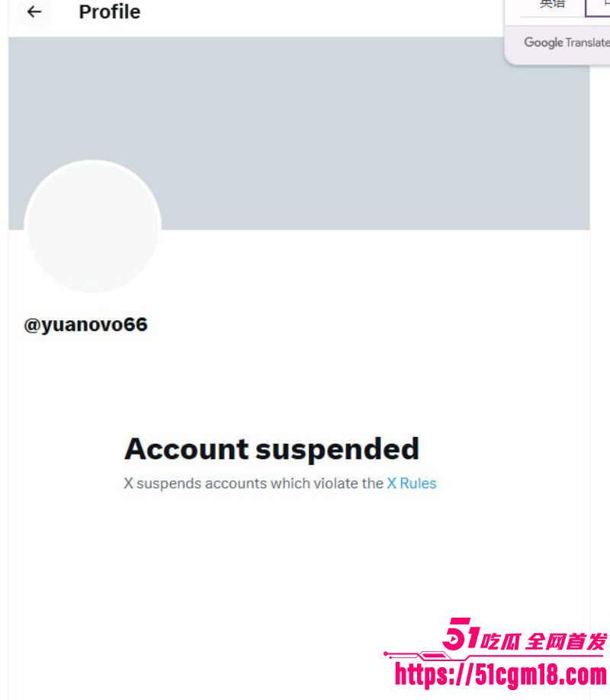Click the empty Google Translate popup footer area
Viewport: 610px width, 700px height.
558,56
